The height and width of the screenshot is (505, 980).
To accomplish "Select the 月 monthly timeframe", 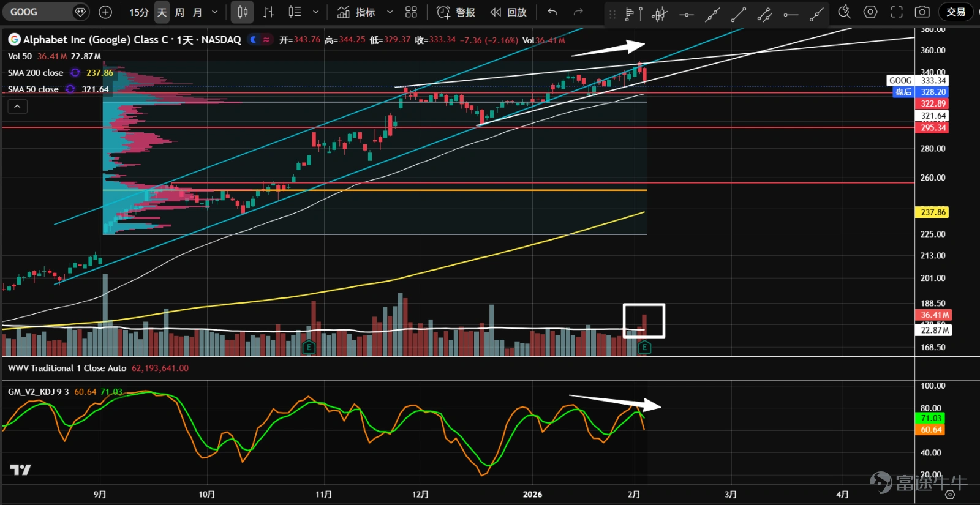I will point(197,12).
